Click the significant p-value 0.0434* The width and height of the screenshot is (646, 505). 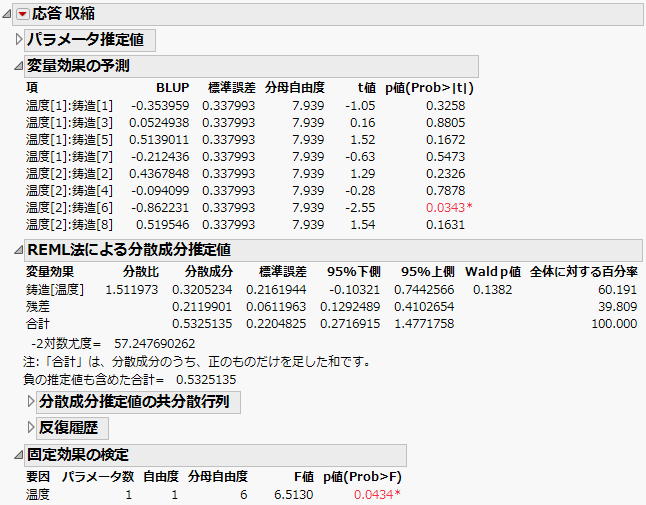tap(377, 495)
